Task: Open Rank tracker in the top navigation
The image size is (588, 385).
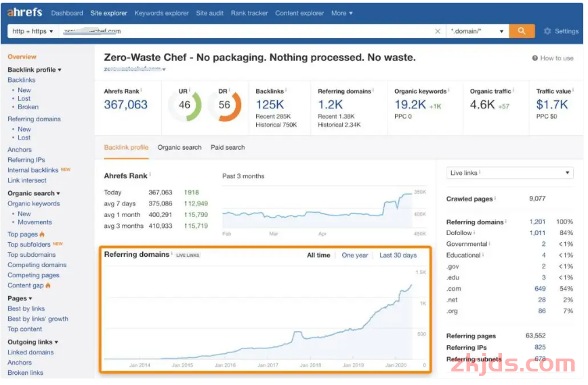Action: [251, 13]
